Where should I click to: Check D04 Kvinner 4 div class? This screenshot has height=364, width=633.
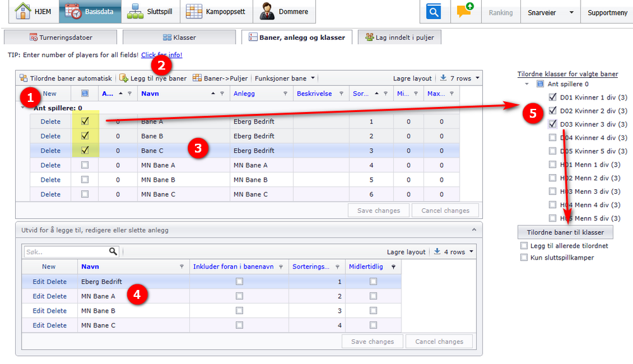[x=553, y=137]
